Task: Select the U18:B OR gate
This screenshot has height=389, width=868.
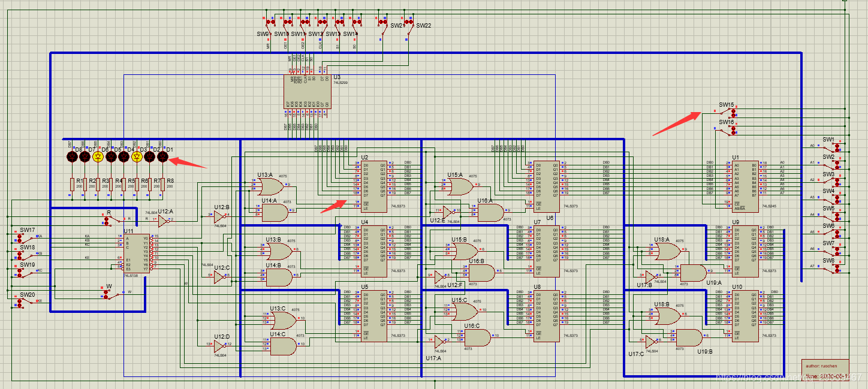Action: (x=667, y=315)
